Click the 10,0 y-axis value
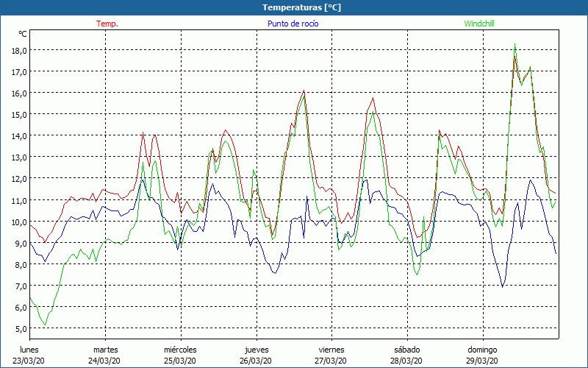Screen dimensions: 588x368 [x=19, y=222]
